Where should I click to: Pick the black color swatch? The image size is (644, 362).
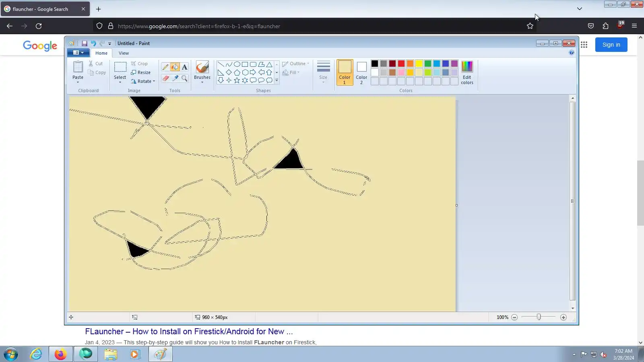pyautogui.click(x=375, y=64)
